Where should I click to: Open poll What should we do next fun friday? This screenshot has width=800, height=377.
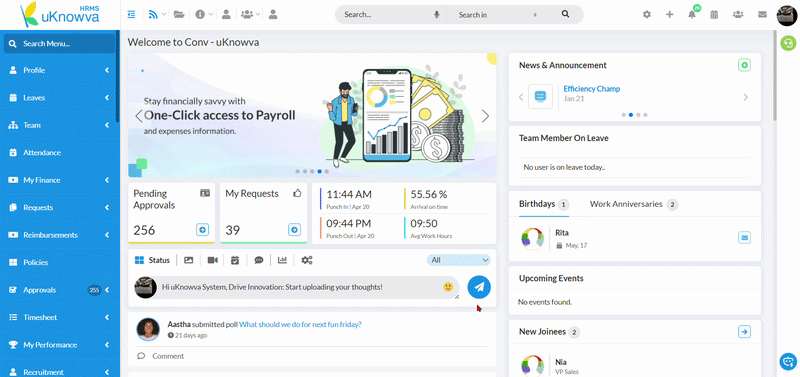(x=301, y=324)
